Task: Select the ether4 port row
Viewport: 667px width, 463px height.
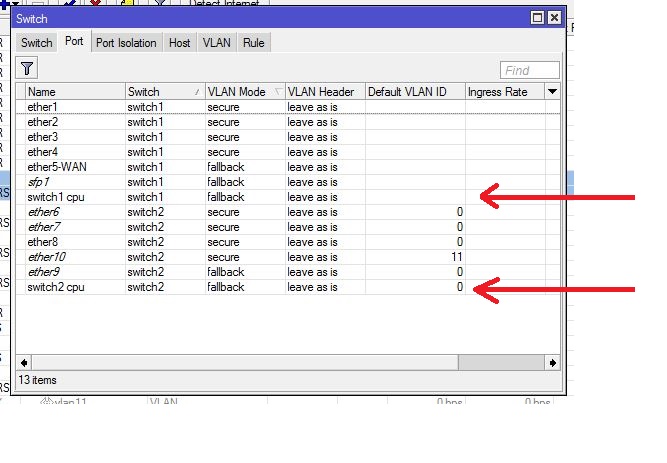Action: pos(288,152)
